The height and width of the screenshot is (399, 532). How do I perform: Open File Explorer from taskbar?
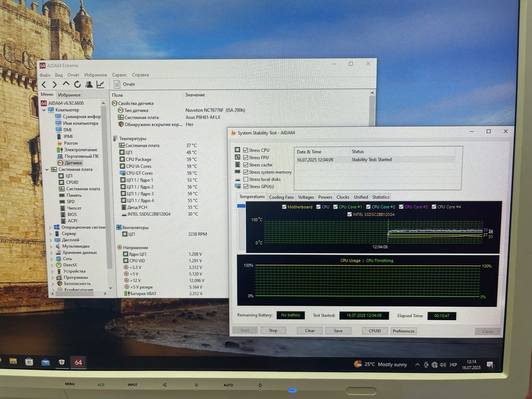(x=13, y=361)
